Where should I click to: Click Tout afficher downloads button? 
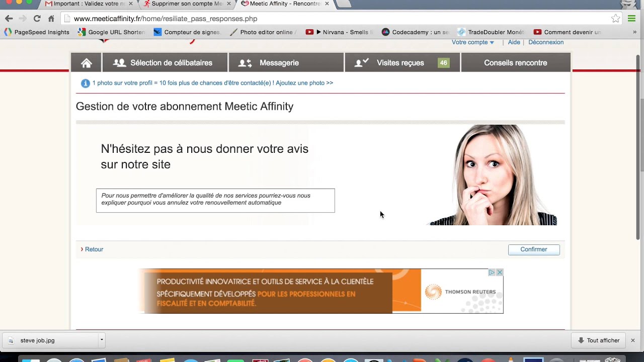[x=598, y=340]
